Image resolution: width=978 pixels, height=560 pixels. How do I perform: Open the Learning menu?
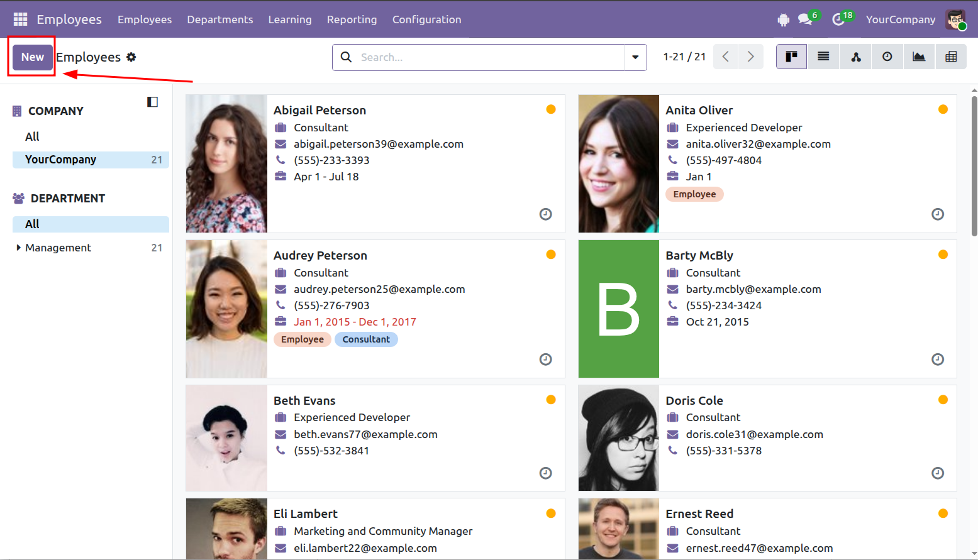(290, 19)
